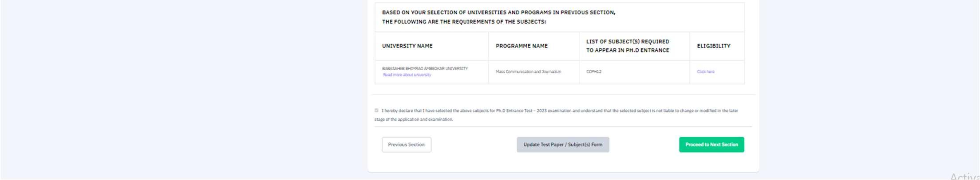This screenshot has height=180, width=980.
Task: Click the empty page area left of the form
Action: pos(178,89)
